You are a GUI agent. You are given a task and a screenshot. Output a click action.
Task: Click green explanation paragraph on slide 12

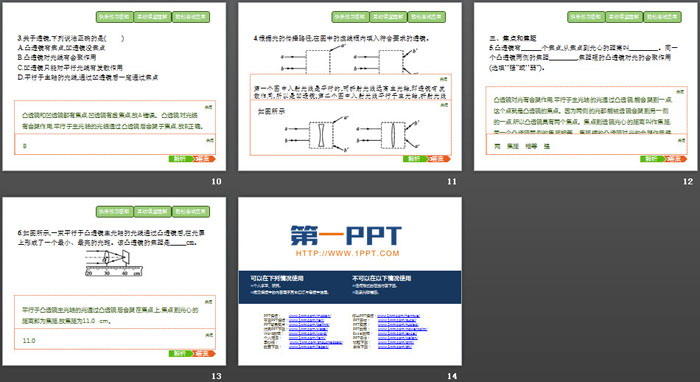click(583, 116)
